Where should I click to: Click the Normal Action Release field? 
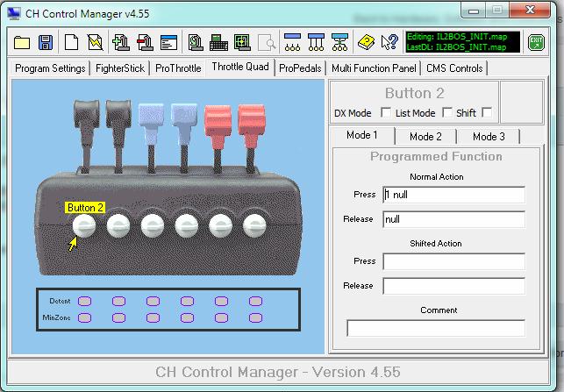[453, 219]
